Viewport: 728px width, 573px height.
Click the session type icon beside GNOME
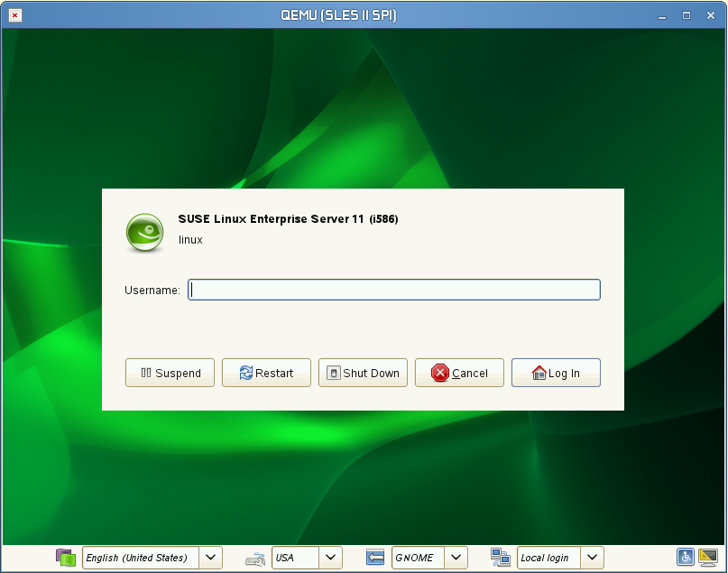click(375, 558)
